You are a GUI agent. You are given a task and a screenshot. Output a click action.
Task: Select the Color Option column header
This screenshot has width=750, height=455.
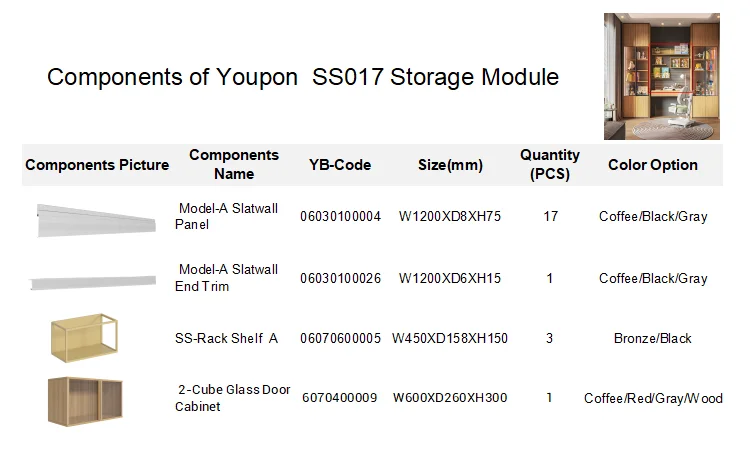(653, 165)
